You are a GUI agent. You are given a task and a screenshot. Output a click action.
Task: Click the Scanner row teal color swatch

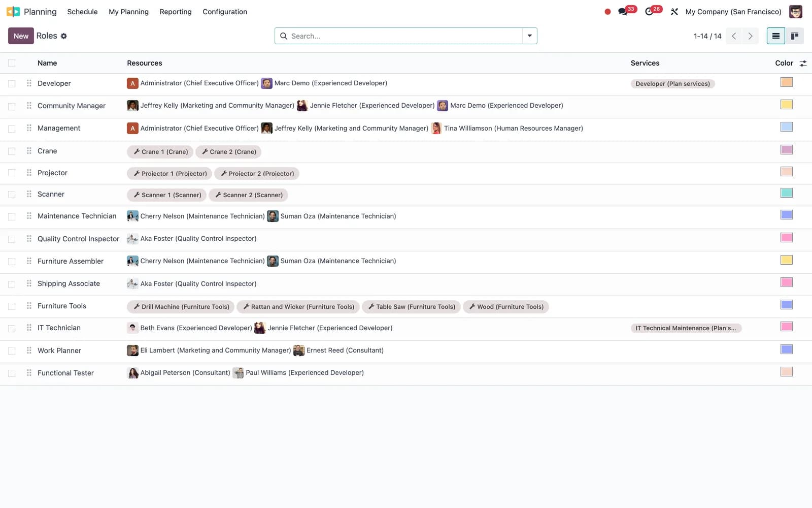tap(787, 193)
